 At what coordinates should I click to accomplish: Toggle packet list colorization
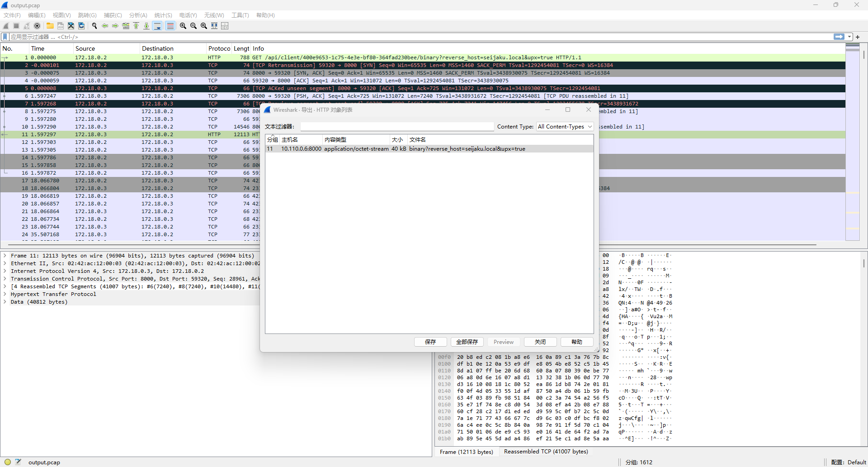[170, 26]
